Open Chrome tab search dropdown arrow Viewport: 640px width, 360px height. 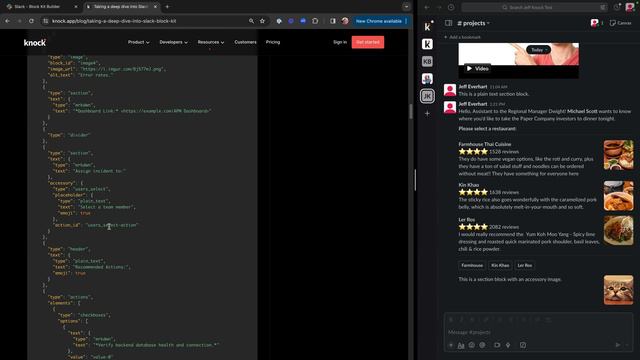[406, 7]
